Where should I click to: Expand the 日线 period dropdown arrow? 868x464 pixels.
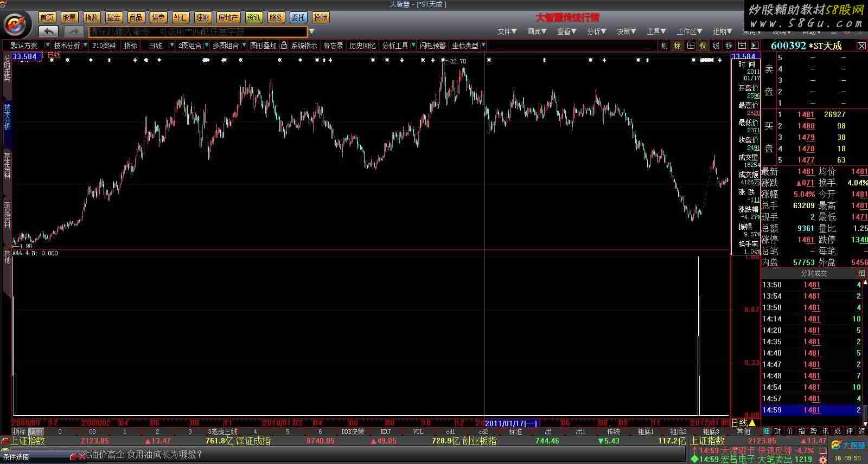click(172, 46)
